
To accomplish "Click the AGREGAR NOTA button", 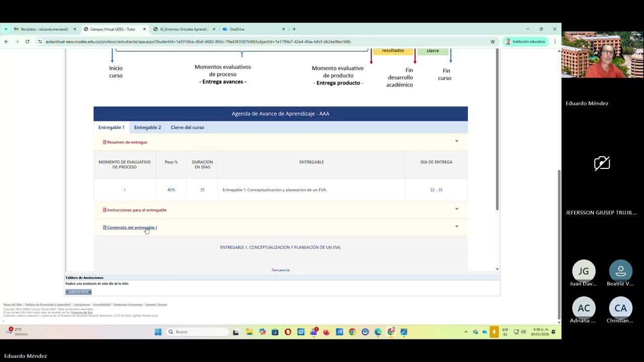I will coord(78,292).
